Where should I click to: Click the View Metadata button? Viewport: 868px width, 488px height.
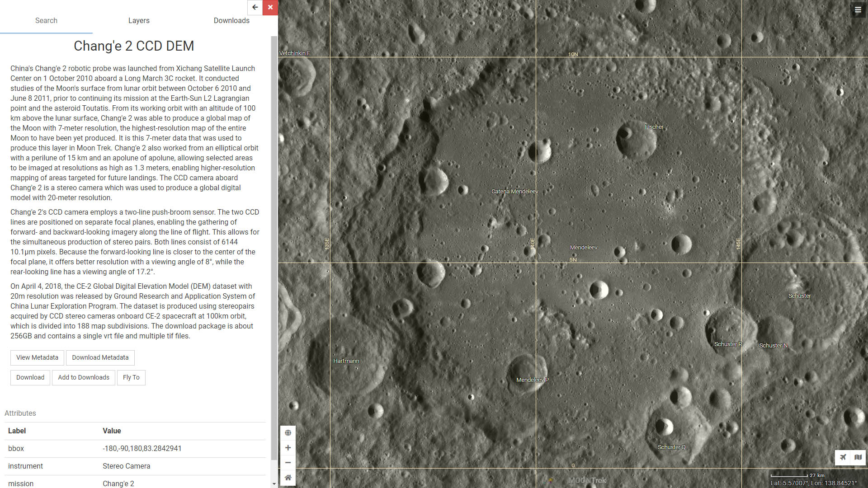(x=37, y=358)
